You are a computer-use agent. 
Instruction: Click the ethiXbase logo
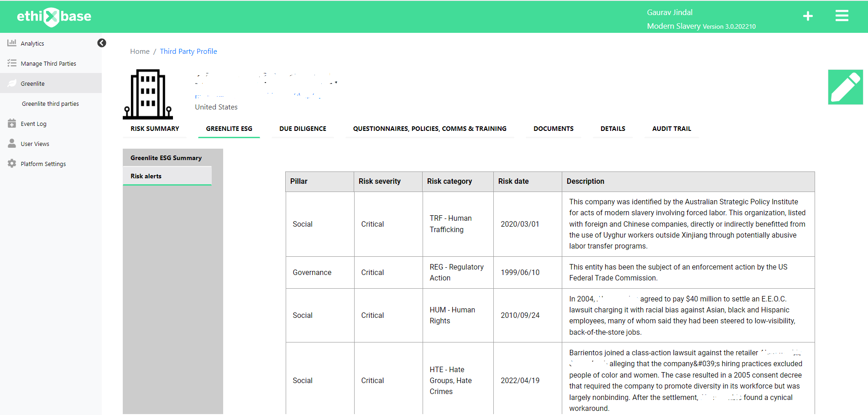[x=53, y=16]
